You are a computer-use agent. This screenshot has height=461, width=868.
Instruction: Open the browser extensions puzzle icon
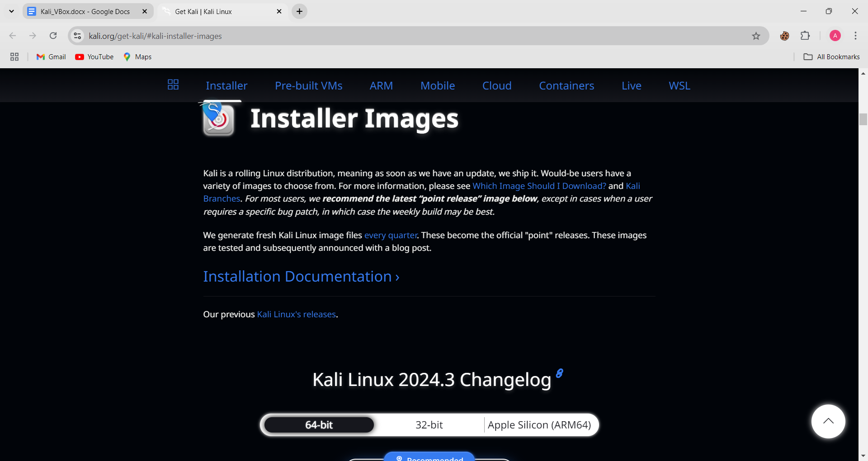click(x=806, y=36)
